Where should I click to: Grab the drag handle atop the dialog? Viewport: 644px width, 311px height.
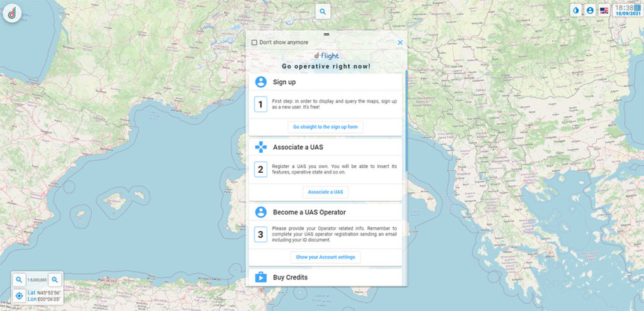(326, 33)
